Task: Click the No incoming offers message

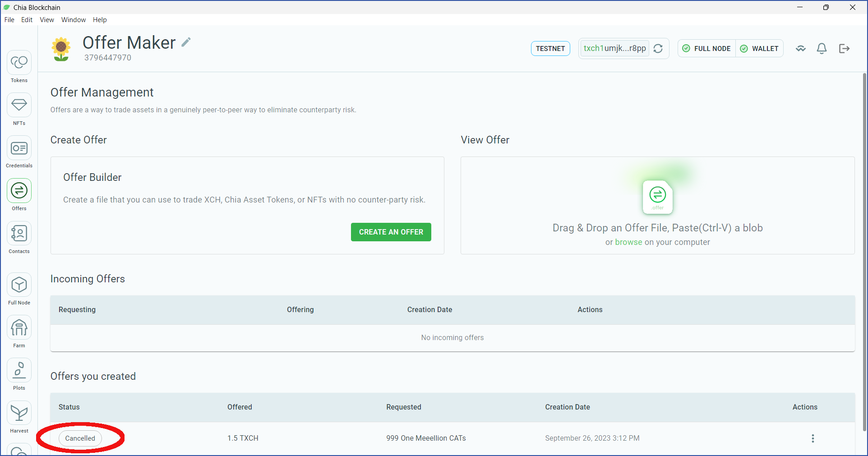Action: (452, 338)
